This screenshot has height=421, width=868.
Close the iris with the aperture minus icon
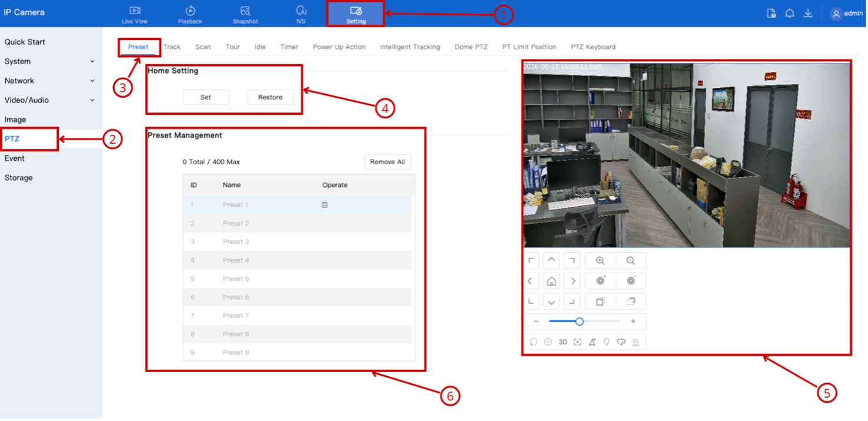click(631, 281)
